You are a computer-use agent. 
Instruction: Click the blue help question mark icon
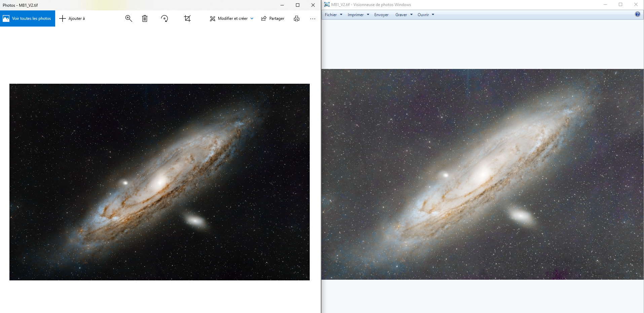click(637, 14)
